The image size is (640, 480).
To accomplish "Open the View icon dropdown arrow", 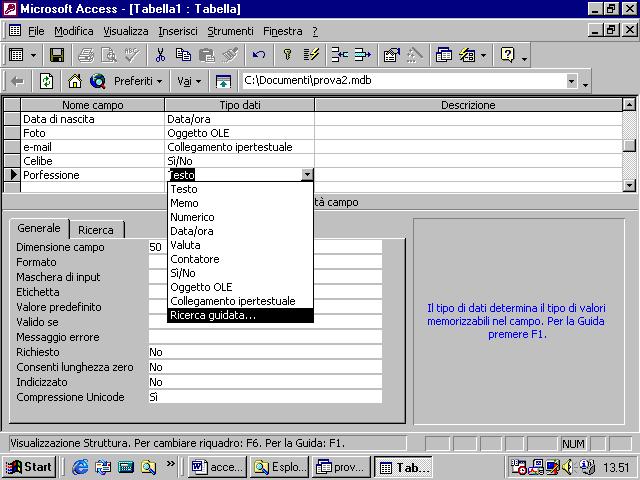I will [33, 55].
